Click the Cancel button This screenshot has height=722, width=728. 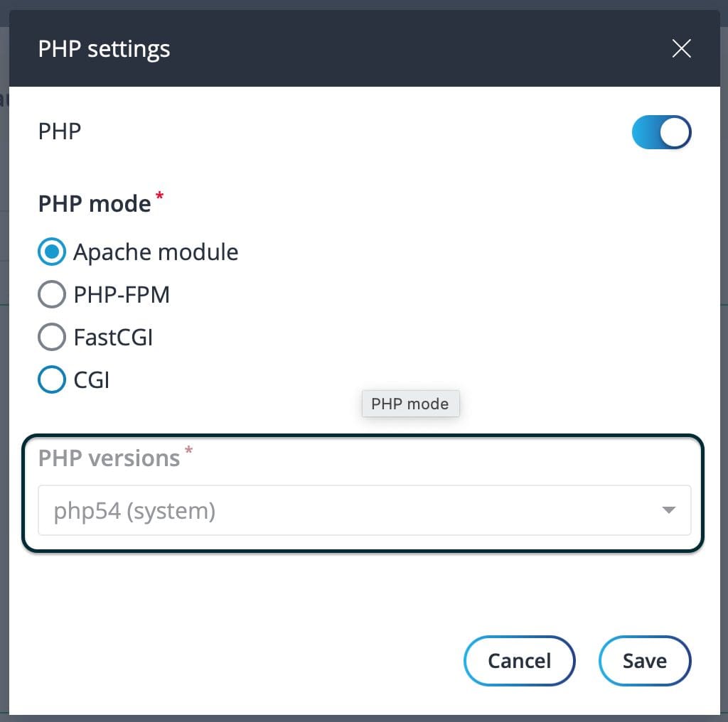pyautogui.click(x=519, y=661)
